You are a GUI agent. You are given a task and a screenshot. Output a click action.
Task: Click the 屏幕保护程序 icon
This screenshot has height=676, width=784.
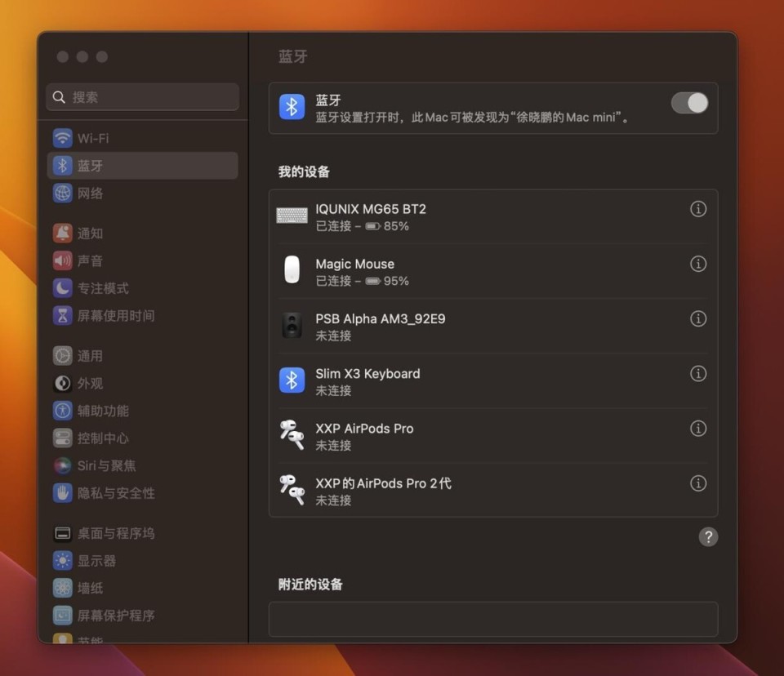pos(63,616)
